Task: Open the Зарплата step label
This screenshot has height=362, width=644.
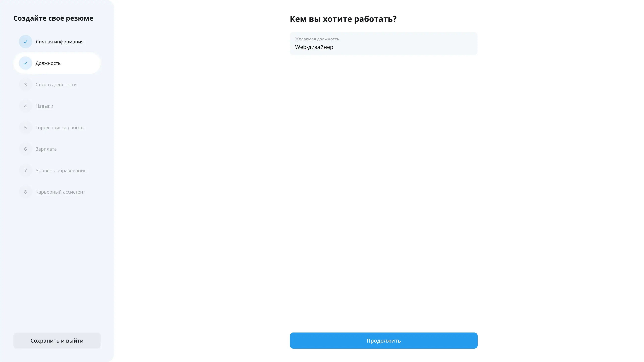Action: [x=46, y=149]
